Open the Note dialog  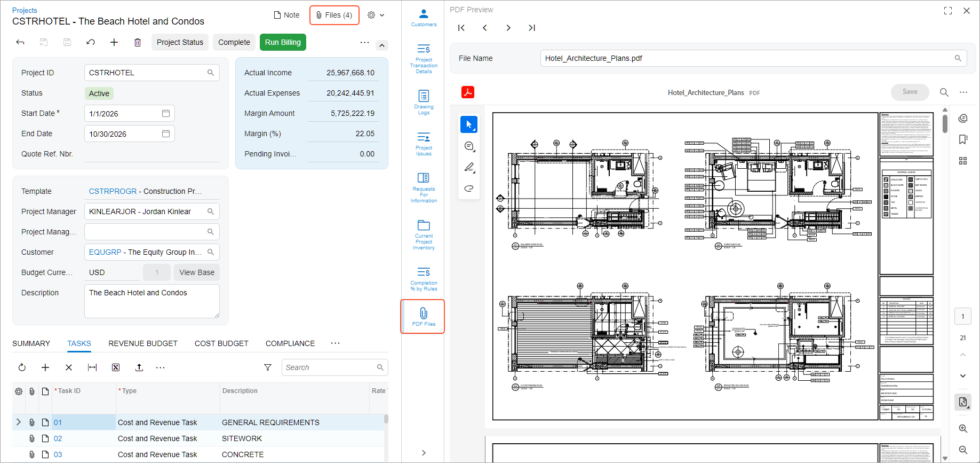(286, 15)
